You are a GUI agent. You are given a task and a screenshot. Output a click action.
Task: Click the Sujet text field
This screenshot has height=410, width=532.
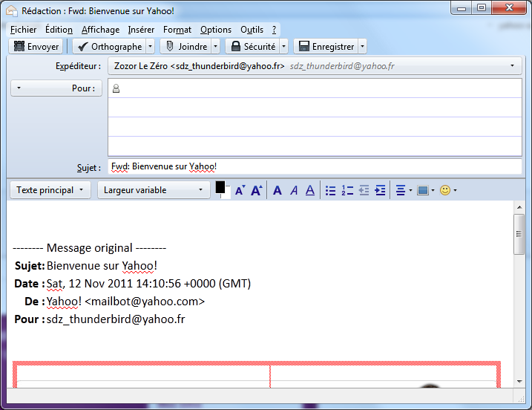315,166
